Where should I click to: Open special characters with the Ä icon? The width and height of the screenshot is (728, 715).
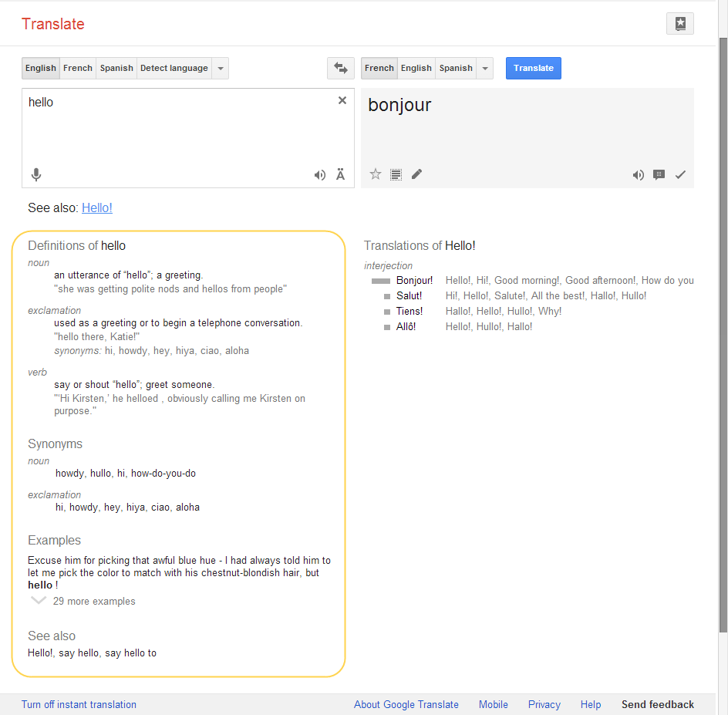coord(340,175)
